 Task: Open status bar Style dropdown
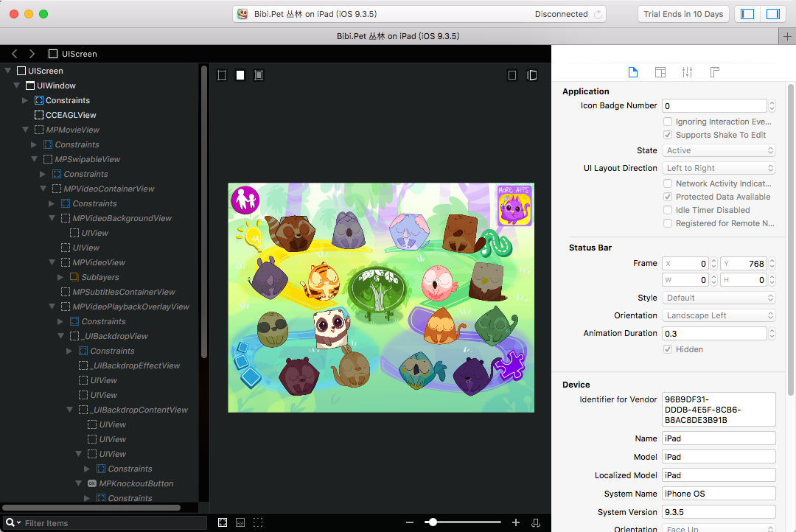(719, 298)
